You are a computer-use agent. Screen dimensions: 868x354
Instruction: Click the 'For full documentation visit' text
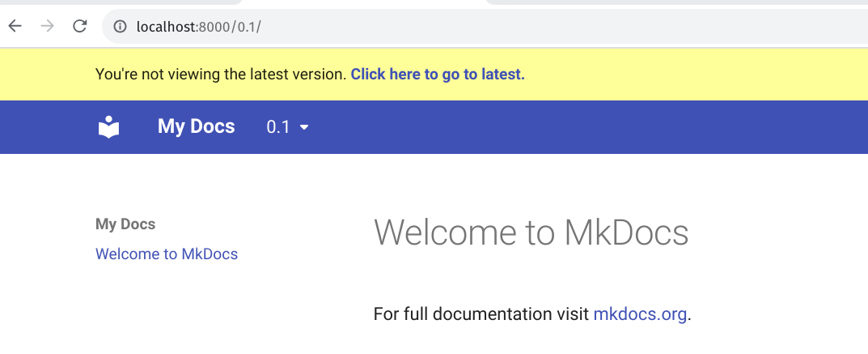pyautogui.click(x=481, y=314)
